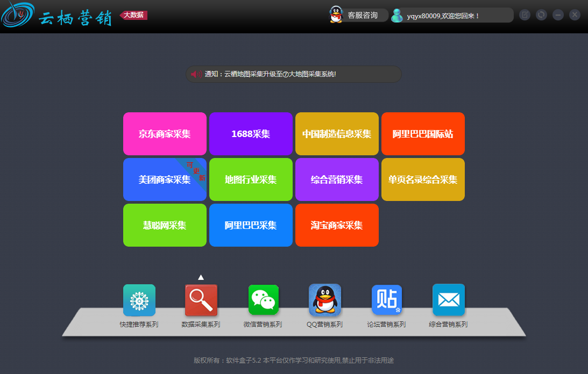Screen dimensions: 588x374
Task: Launch 阿里巴巴采集 blue tile
Action: pos(251,225)
